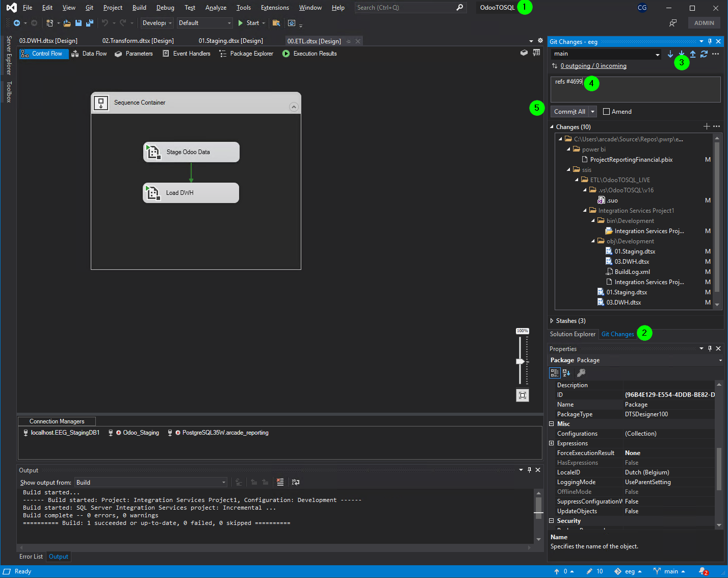
Task: Expand the Stashes (3) section
Action: point(552,321)
